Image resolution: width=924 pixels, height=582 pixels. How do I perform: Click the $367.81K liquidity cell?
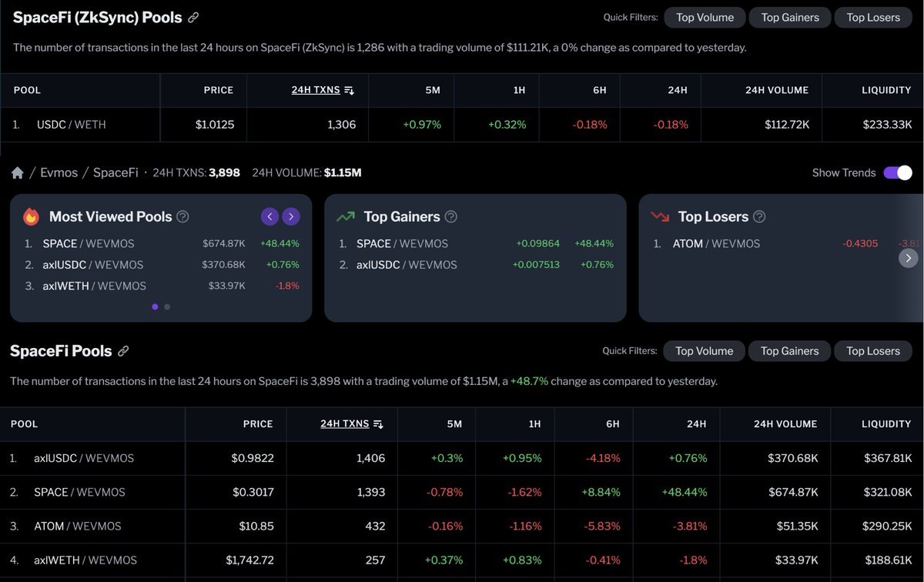(x=886, y=458)
